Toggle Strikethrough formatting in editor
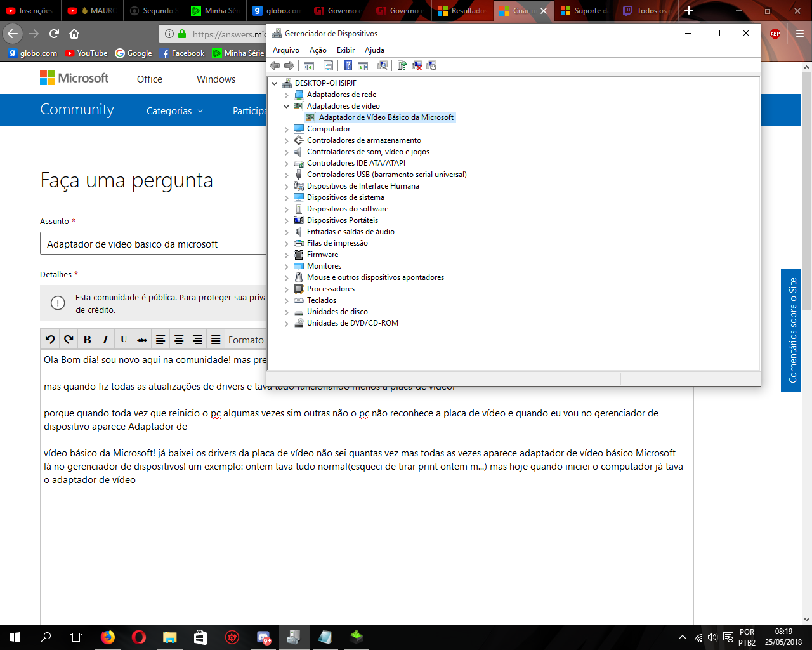 tap(142, 340)
